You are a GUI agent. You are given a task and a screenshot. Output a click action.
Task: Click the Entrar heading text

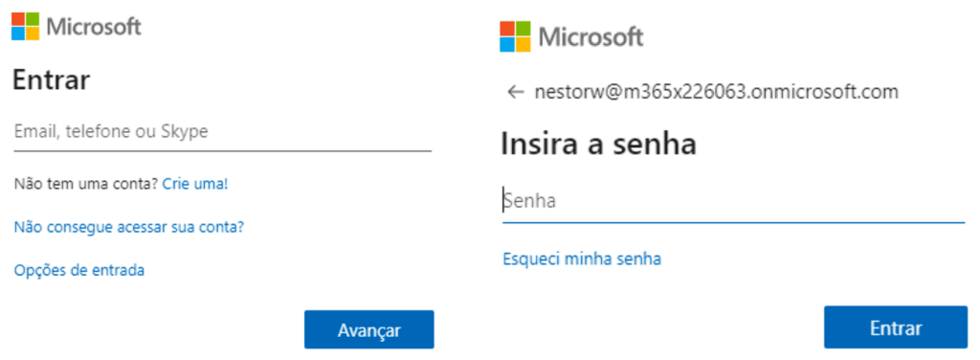52,80
